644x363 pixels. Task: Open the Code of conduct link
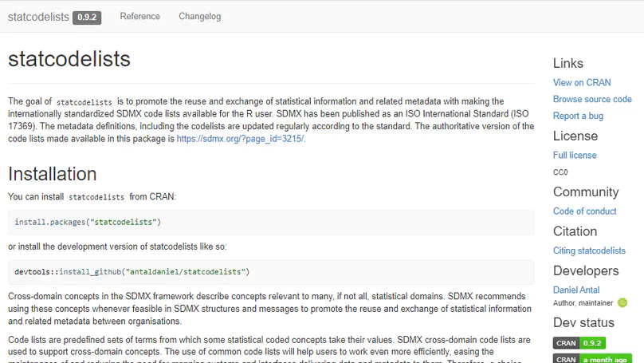click(584, 211)
